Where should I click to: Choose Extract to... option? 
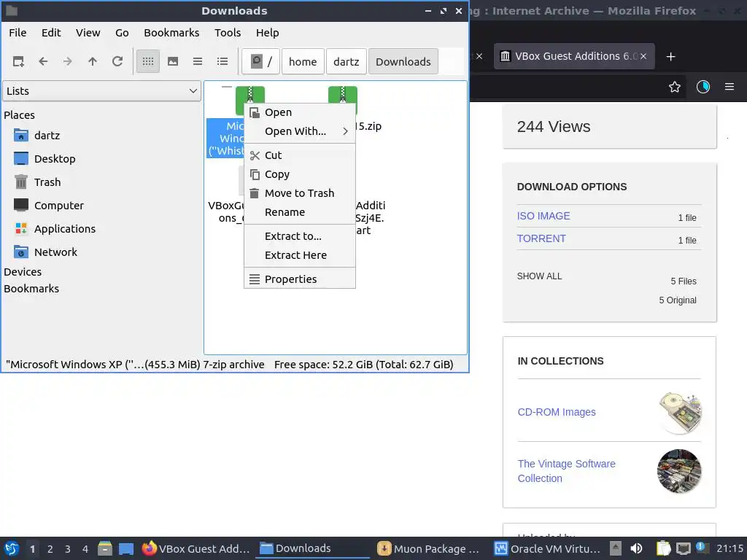click(300, 236)
